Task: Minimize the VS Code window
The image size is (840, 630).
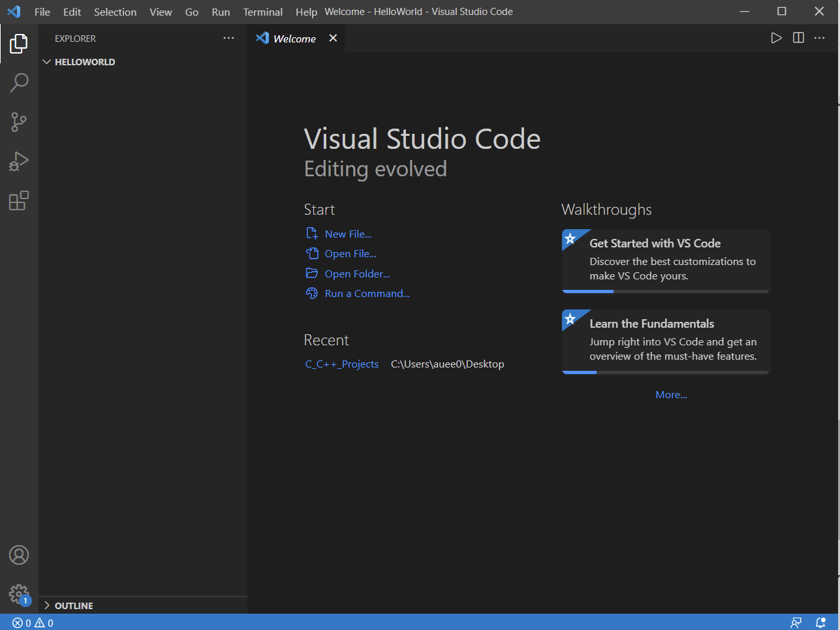Action: tap(744, 11)
